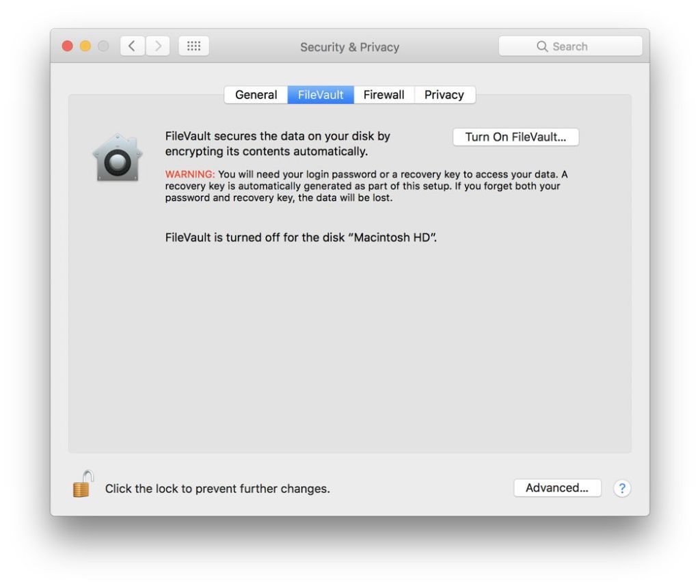Go to the Privacy tab
700x588 pixels.
(444, 95)
